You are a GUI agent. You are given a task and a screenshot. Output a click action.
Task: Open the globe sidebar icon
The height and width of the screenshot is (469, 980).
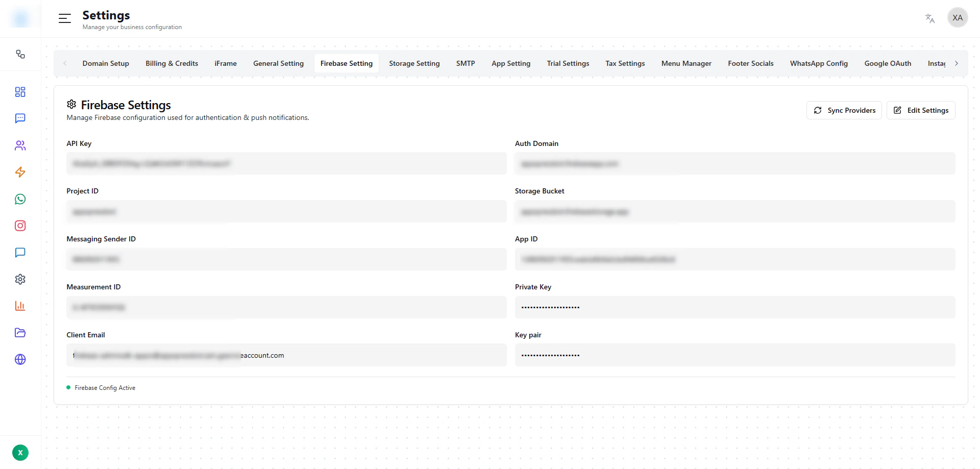20,359
